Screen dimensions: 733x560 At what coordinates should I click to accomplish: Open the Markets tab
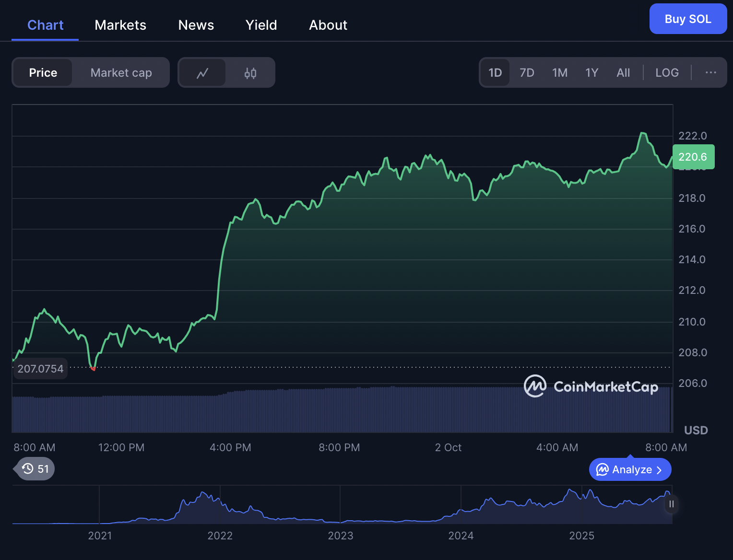point(120,25)
